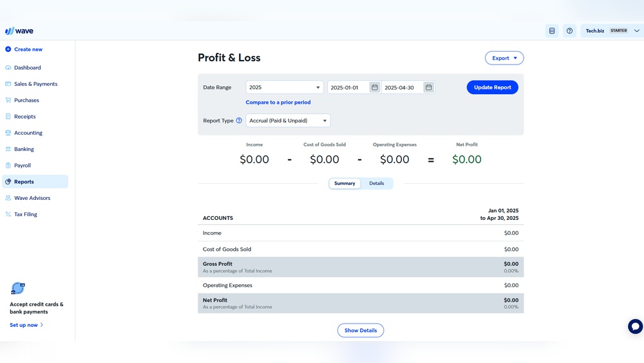
Task: Click the Create new link
Action: 28,50
